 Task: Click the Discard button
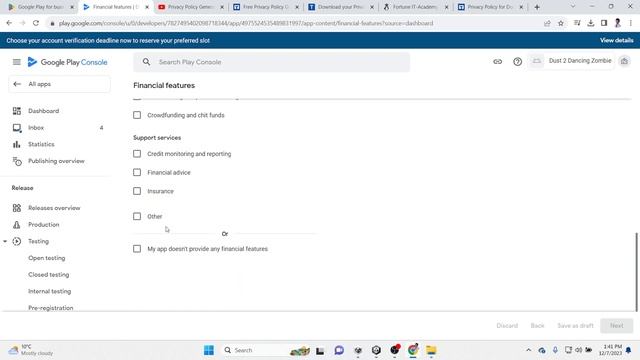point(507,326)
